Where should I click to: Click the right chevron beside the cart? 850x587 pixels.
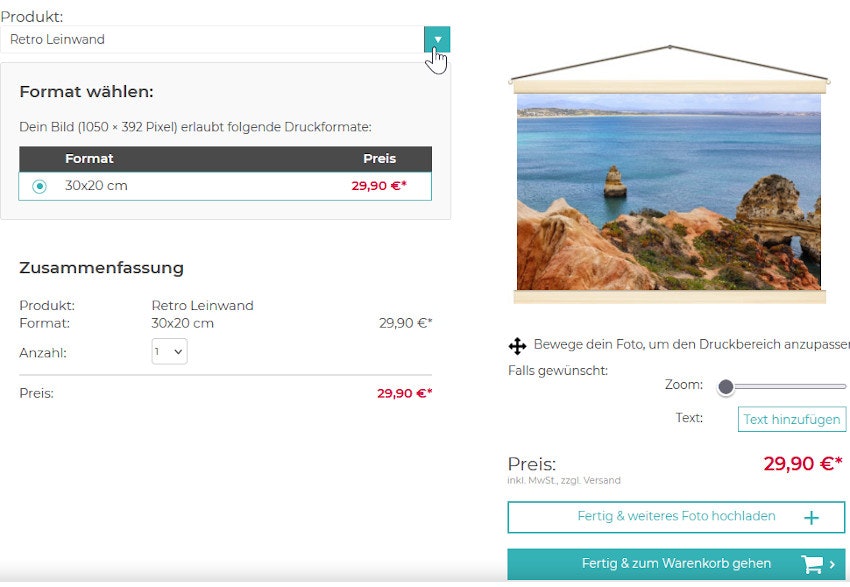(833, 565)
